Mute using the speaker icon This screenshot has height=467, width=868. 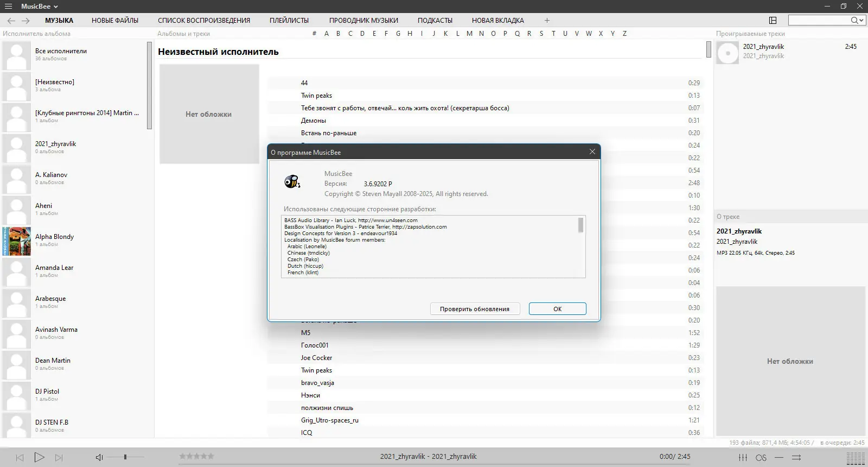99,458
